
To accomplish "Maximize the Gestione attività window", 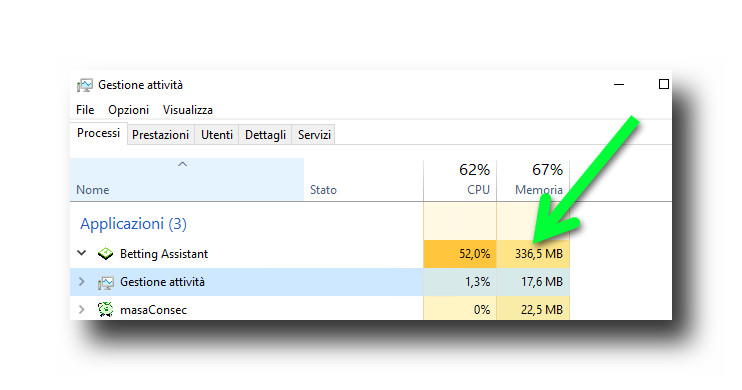I will [663, 84].
